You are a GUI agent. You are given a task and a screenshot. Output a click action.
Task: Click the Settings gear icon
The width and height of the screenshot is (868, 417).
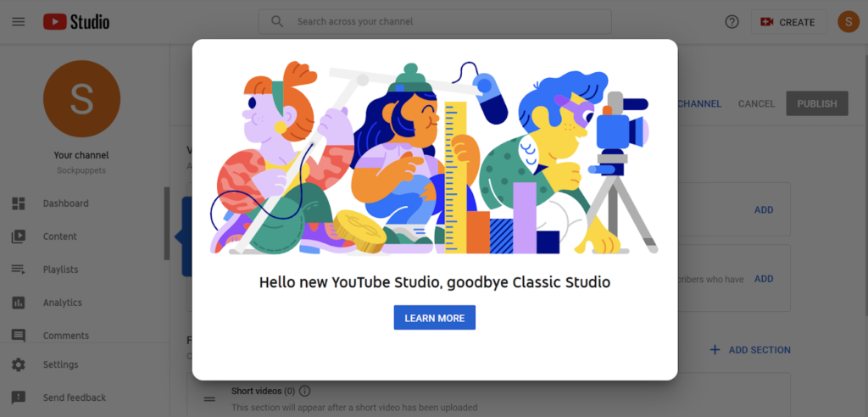tap(18, 364)
